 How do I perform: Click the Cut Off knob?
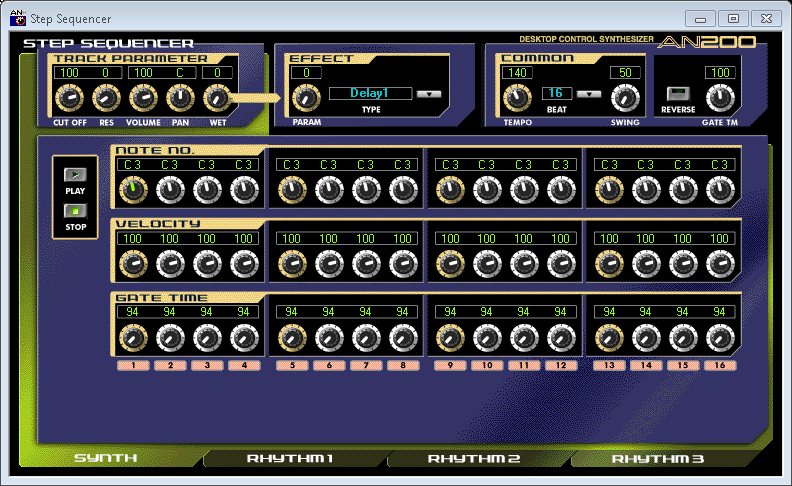[x=68, y=98]
